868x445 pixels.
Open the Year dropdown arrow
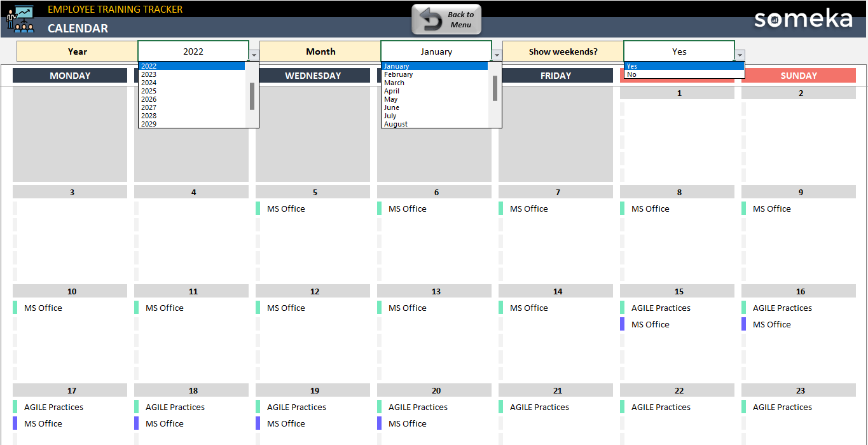pyautogui.click(x=254, y=55)
